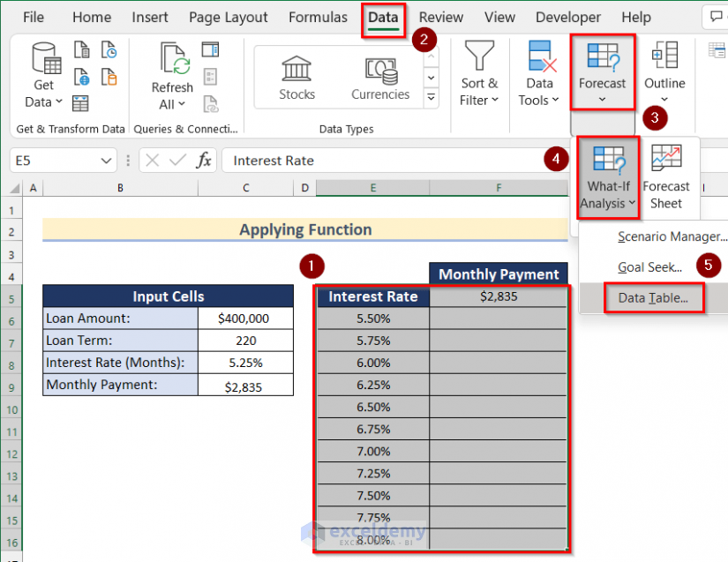Select the Stocks data type
The width and height of the screenshot is (728, 562).
pos(296,78)
